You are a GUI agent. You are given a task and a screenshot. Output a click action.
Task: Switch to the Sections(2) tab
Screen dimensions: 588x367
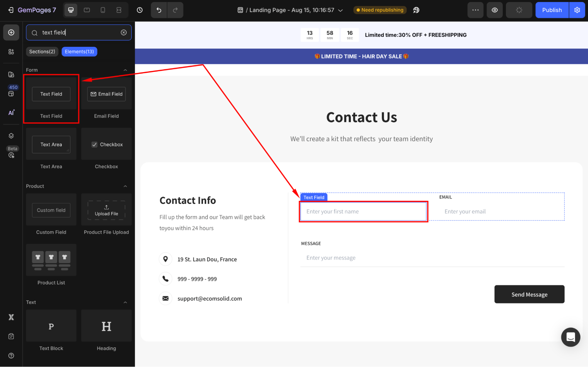[42, 52]
